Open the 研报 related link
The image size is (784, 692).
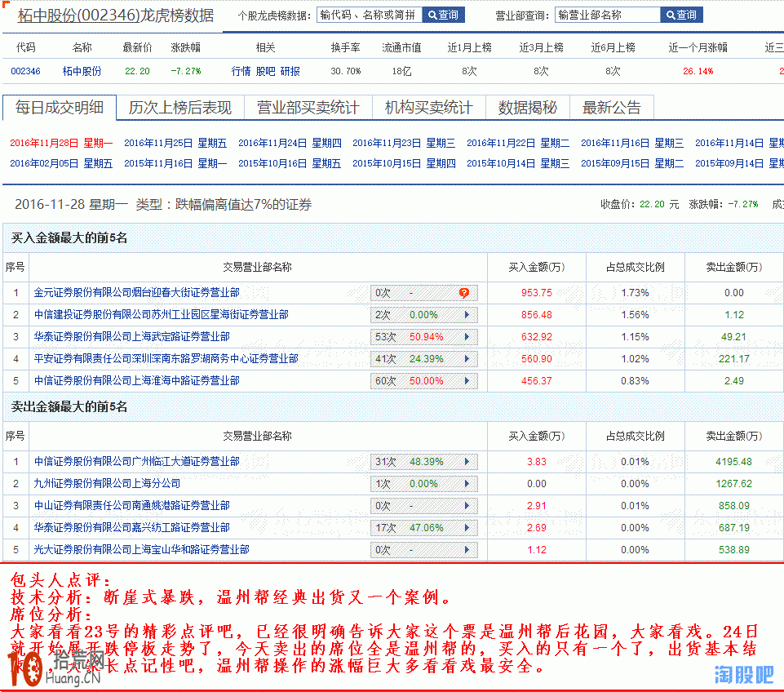tap(290, 71)
